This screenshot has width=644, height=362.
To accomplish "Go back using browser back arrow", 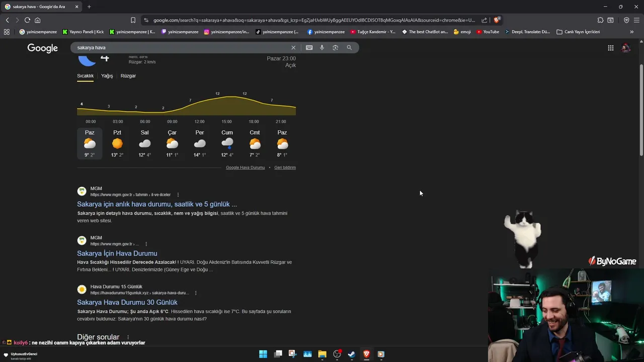I will (7, 20).
